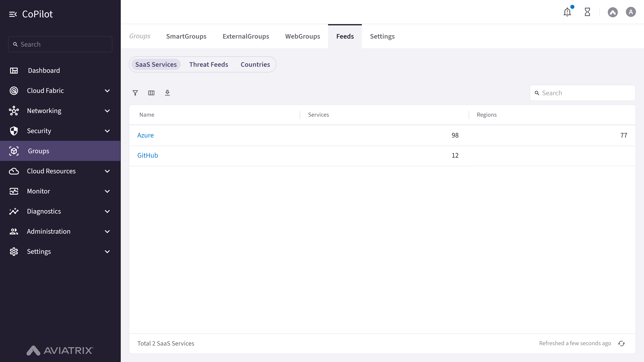
Task: Expand the Security section chevron
Action: [107, 131]
